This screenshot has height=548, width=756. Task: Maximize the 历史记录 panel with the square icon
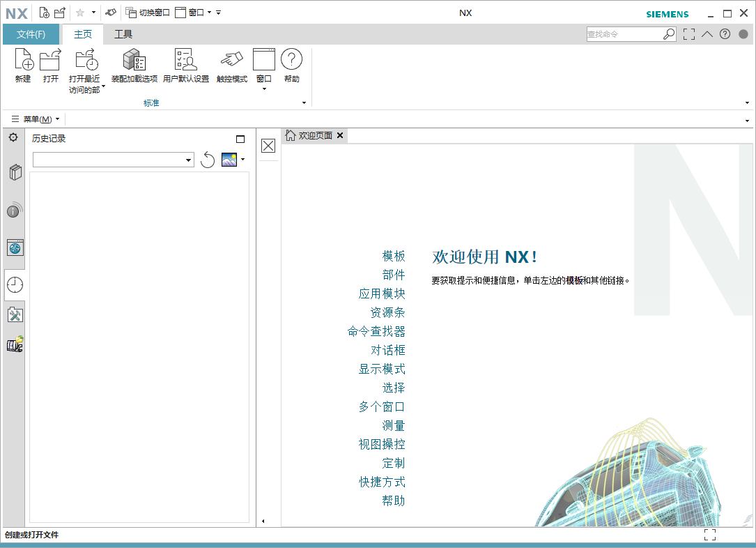tap(240, 139)
